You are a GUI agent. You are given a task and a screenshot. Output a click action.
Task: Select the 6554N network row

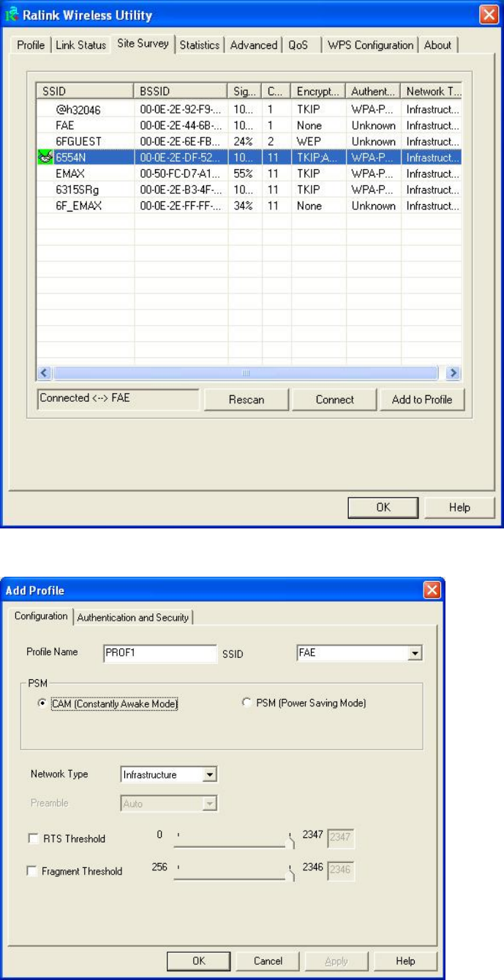(249, 157)
